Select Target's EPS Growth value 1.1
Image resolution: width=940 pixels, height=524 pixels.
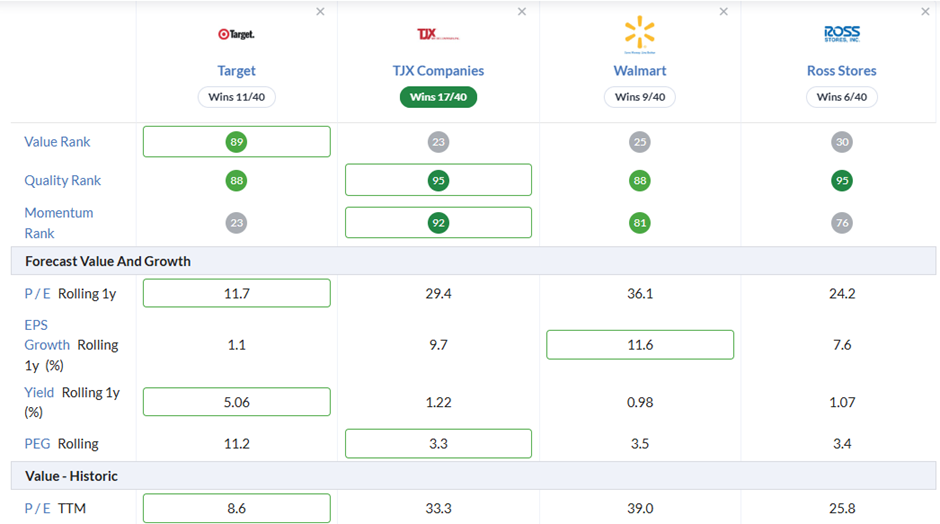[237, 345]
